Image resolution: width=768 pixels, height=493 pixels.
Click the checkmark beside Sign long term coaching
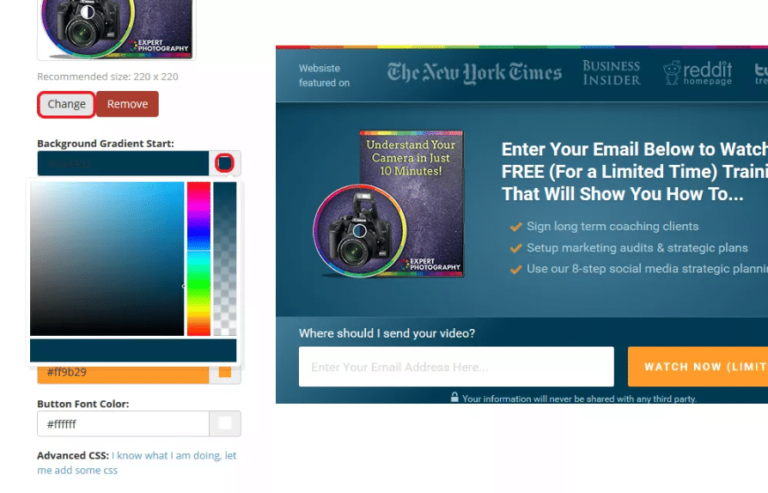click(516, 227)
